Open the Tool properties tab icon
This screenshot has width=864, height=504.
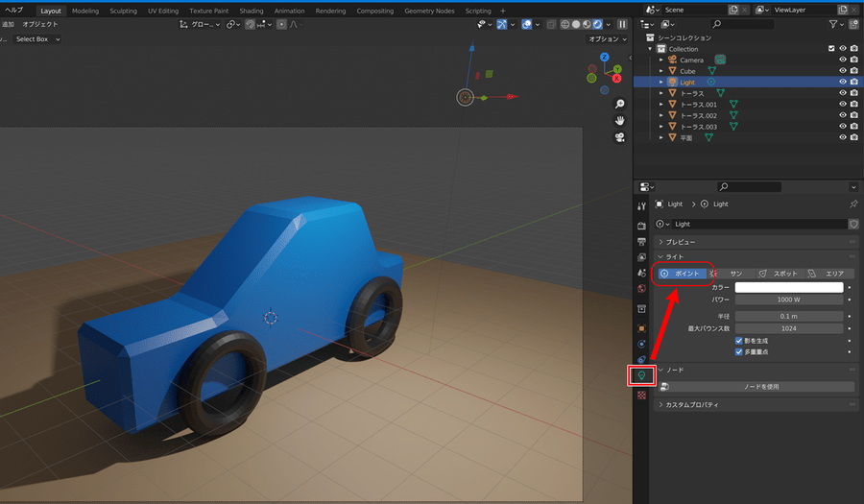tap(641, 205)
